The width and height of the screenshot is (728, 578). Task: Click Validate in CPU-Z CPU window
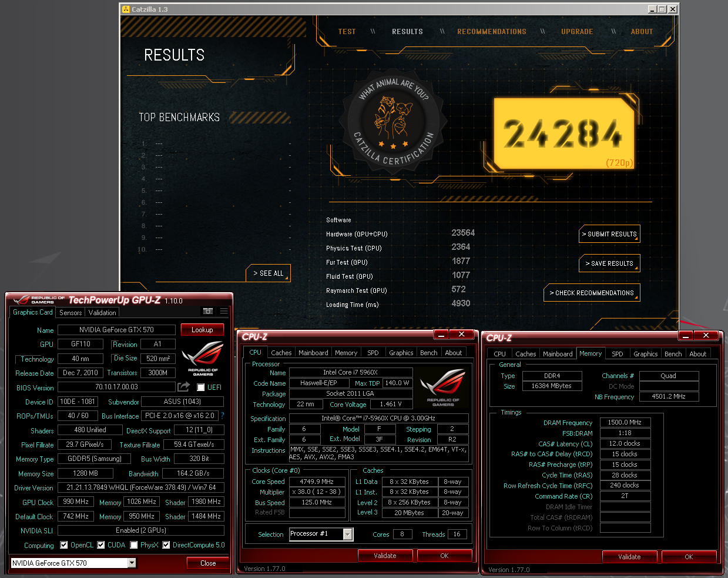pyautogui.click(x=385, y=556)
